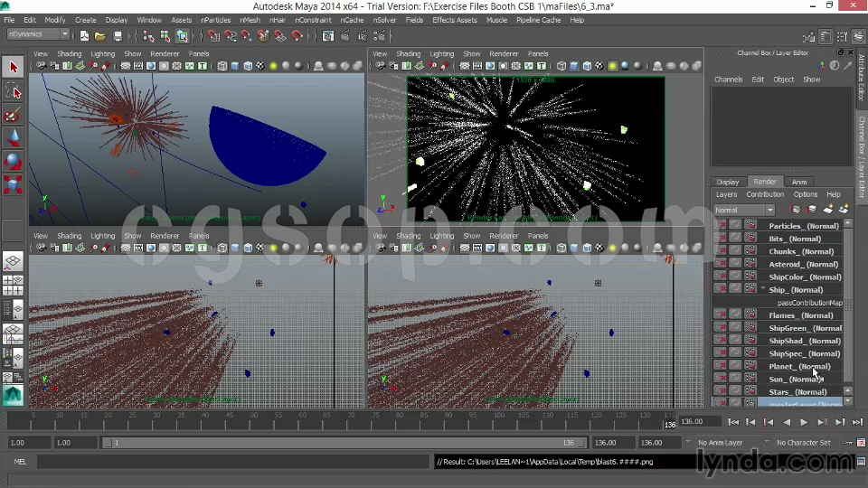
Task: Select the arrow Select tool
Action: (x=14, y=68)
